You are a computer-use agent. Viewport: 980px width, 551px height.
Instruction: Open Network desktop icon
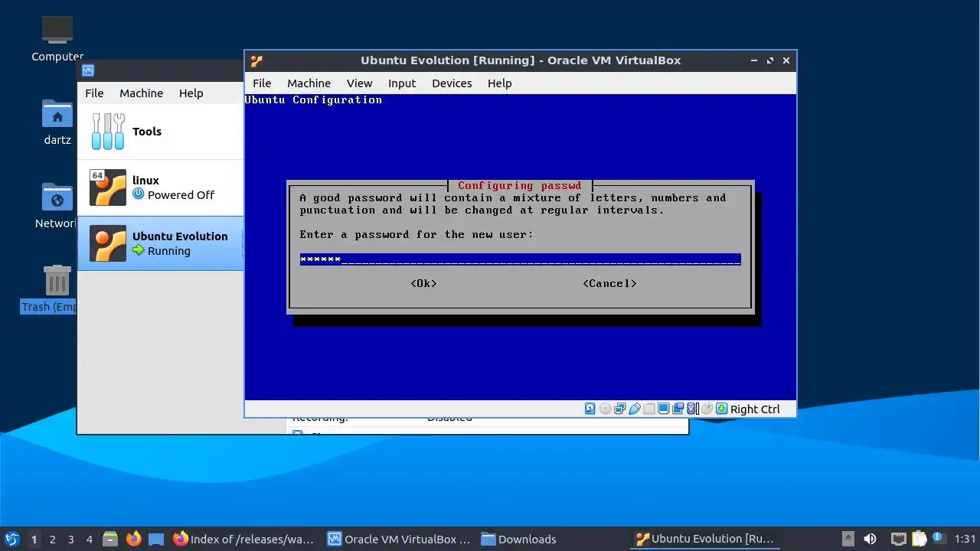pos(57,205)
